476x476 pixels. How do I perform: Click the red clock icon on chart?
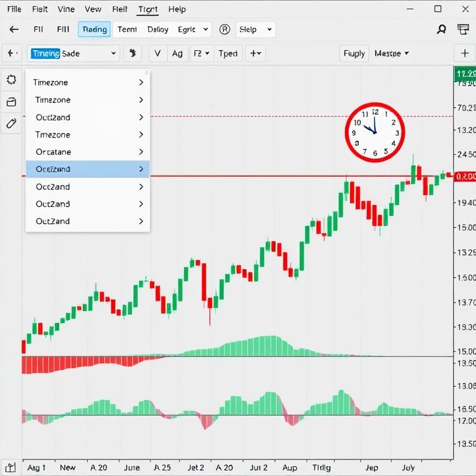374,133
